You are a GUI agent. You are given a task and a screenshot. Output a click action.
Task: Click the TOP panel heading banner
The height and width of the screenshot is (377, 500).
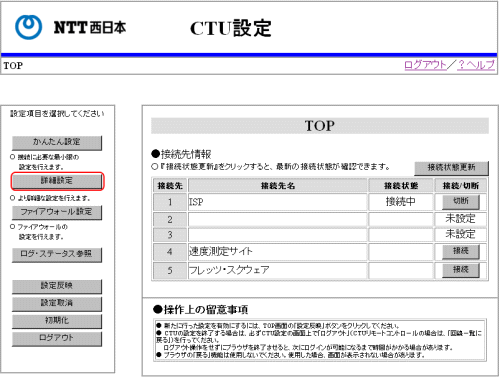(320, 126)
